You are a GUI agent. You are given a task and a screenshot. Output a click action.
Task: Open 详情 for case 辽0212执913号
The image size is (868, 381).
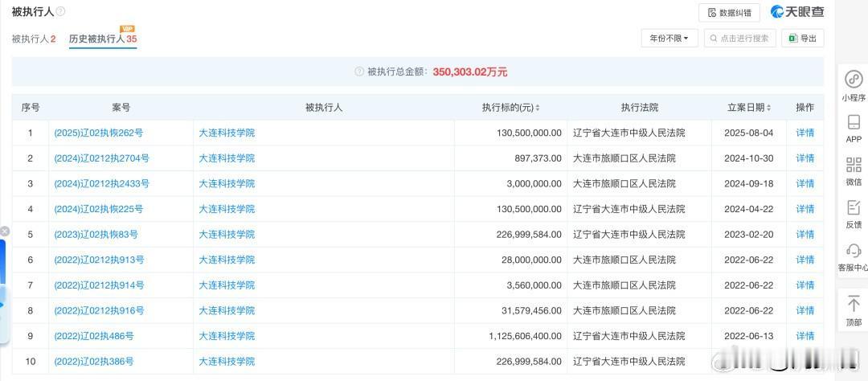coord(805,260)
